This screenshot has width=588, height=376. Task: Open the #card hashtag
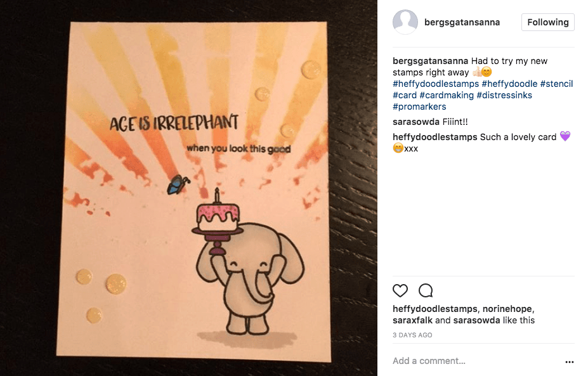point(405,95)
